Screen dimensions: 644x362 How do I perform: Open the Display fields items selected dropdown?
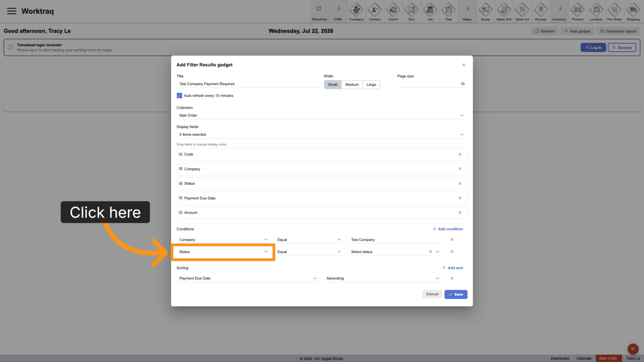322,134
